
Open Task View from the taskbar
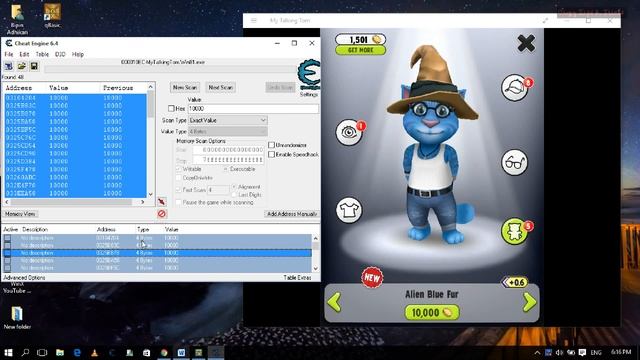[x=42, y=352]
